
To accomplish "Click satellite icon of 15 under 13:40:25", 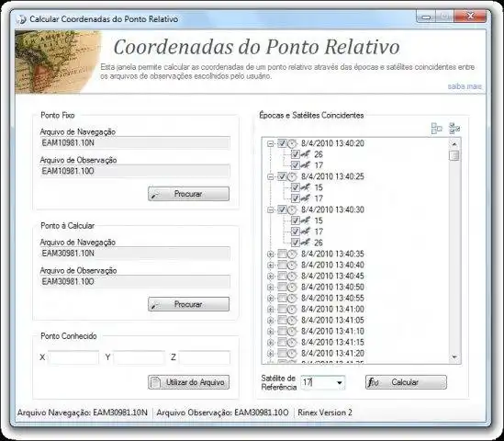I will tap(306, 187).
